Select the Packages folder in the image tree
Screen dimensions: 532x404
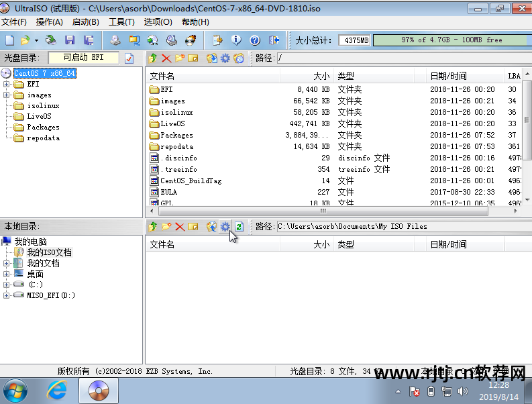click(x=43, y=127)
